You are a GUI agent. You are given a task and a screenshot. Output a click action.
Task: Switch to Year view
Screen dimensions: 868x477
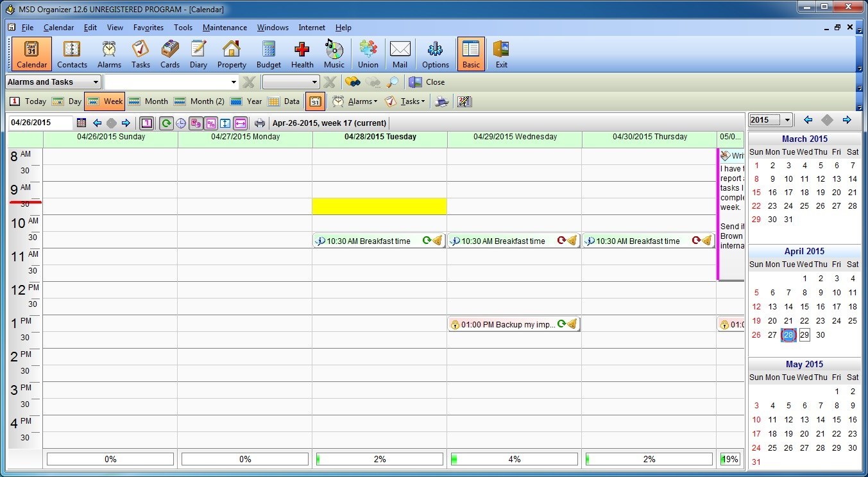246,101
